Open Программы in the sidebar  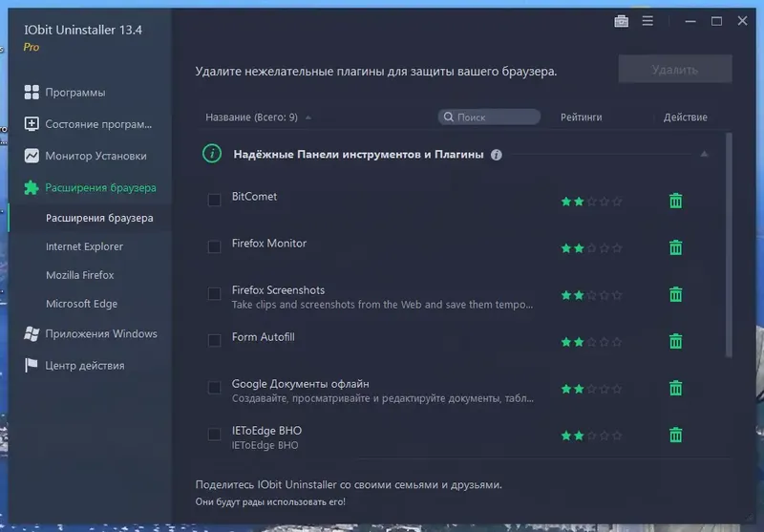point(75,93)
